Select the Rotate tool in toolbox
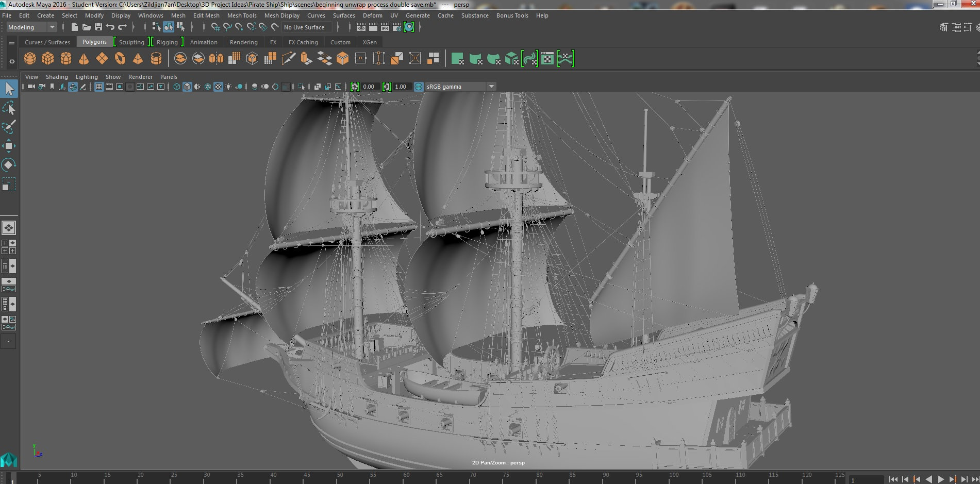Viewport: 980px width, 484px height. (9, 165)
